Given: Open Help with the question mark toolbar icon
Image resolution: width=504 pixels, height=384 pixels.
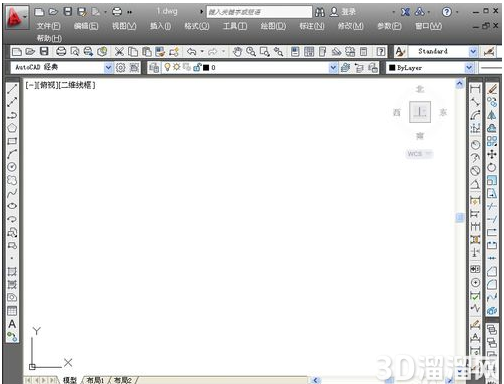Looking at the screenshot, I should coord(381,52).
